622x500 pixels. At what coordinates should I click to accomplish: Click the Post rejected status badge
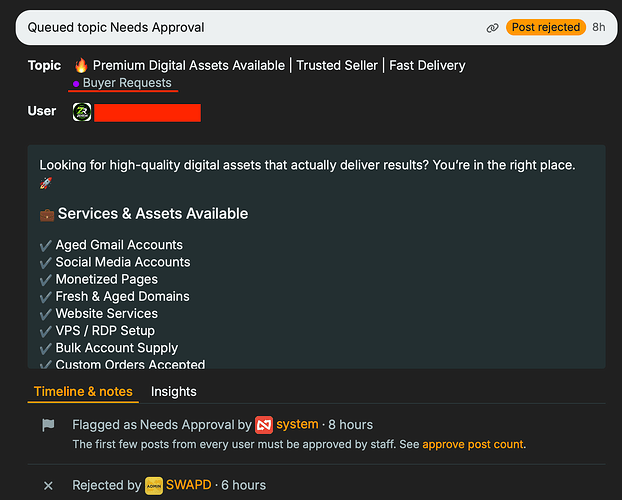[545, 27]
